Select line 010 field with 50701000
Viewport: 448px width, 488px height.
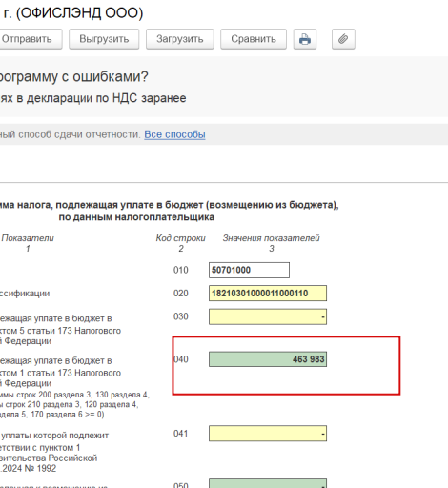coord(249,270)
